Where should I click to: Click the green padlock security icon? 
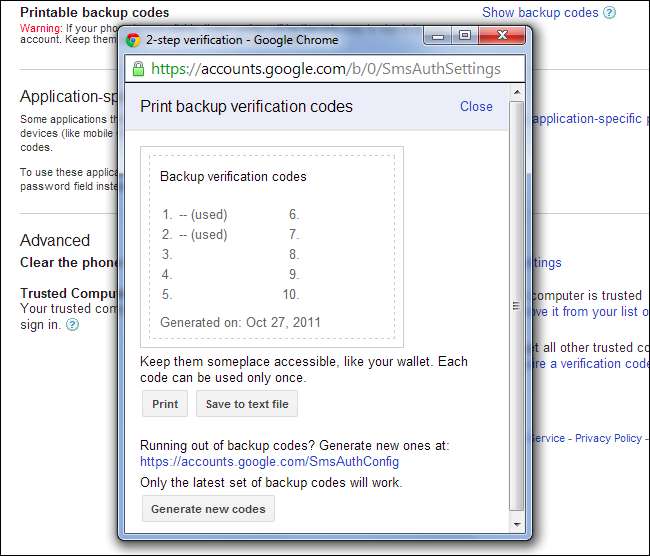point(138,69)
